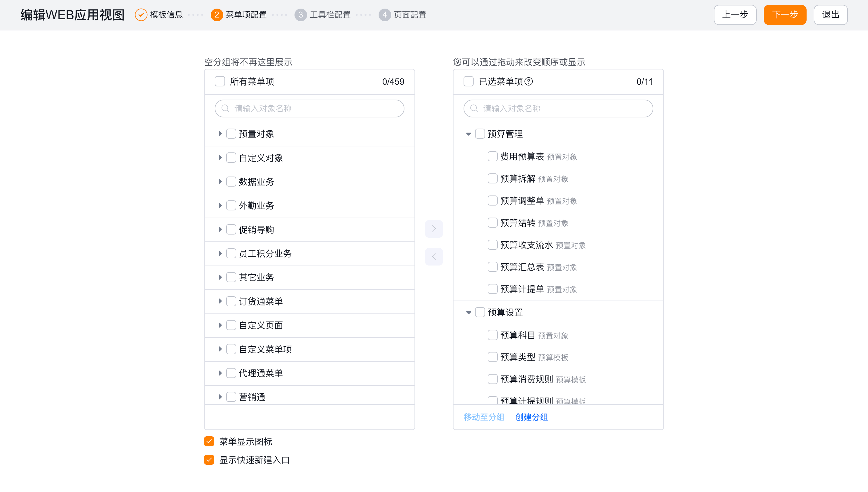Select the 代理通菜单 row label
The image size is (868, 492).
261,373
